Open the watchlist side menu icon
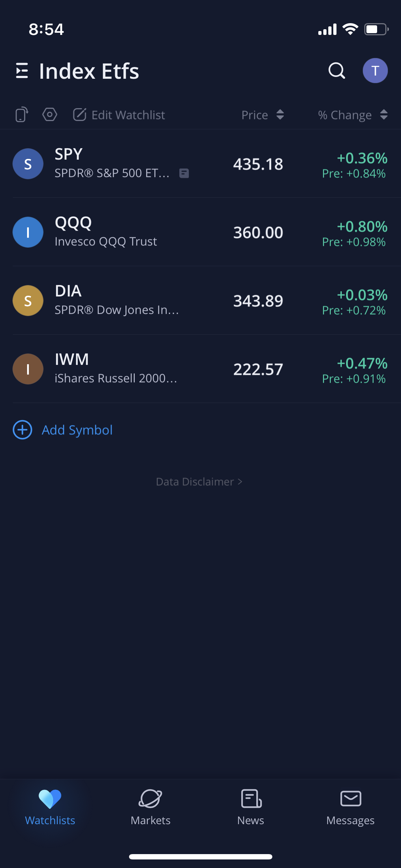Screen dimensions: 401x868 coord(22,71)
